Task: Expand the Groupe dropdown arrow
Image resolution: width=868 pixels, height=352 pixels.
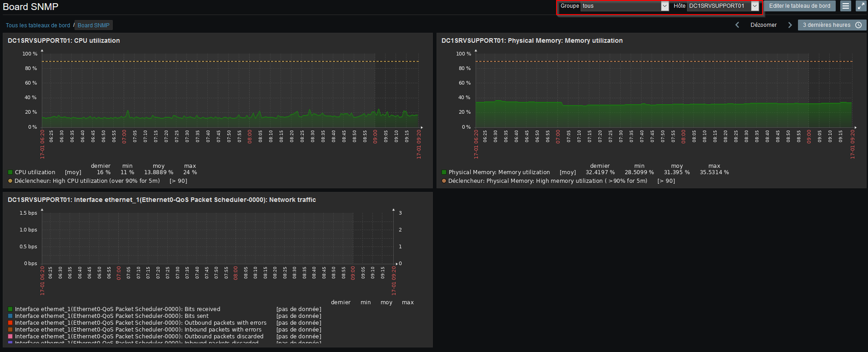Action: pyautogui.click(x=665, y=6)
